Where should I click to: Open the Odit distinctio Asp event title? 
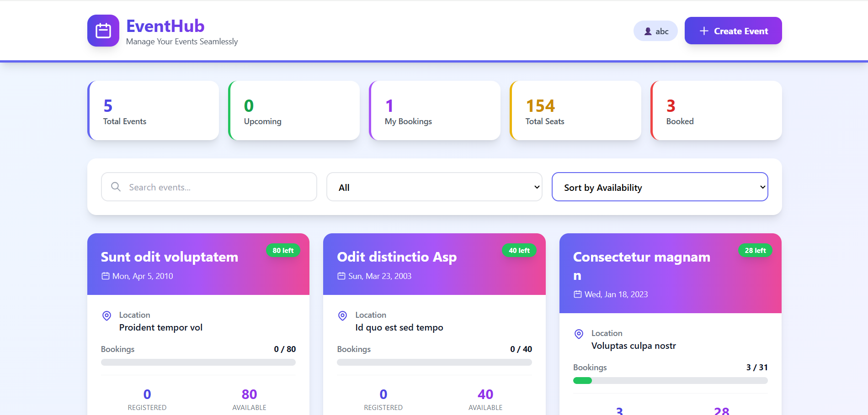point(397,257)
